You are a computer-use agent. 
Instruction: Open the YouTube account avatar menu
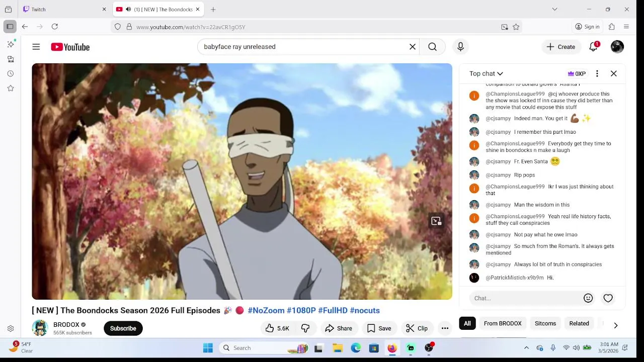[x=617, y=47]
